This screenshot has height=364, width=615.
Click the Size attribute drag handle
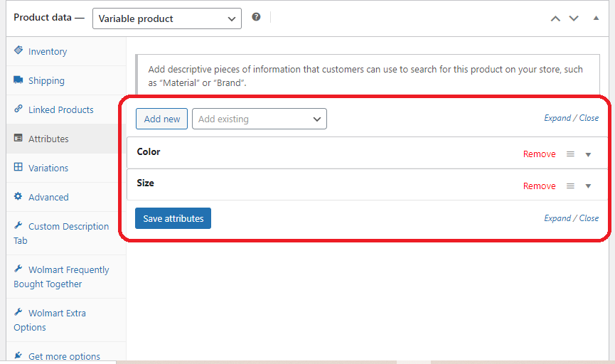click(x=570, y=186)
